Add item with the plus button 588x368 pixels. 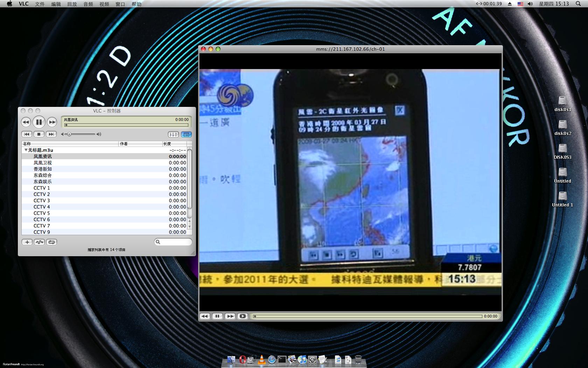tap(27, 242)
